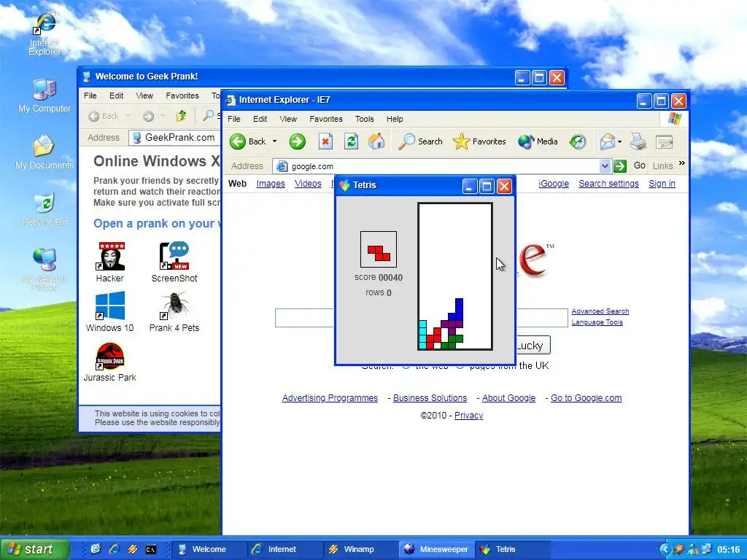Open About Google link

point(508,398)
